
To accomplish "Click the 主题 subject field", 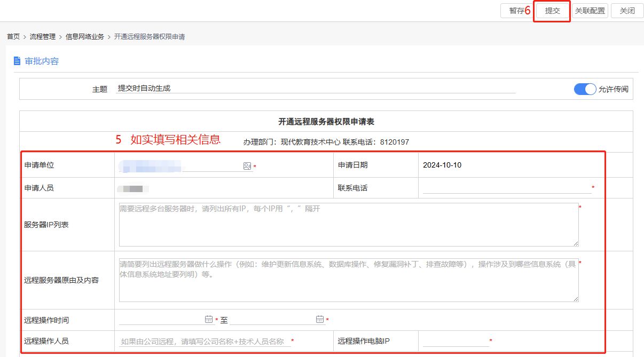I will [315, 89].
